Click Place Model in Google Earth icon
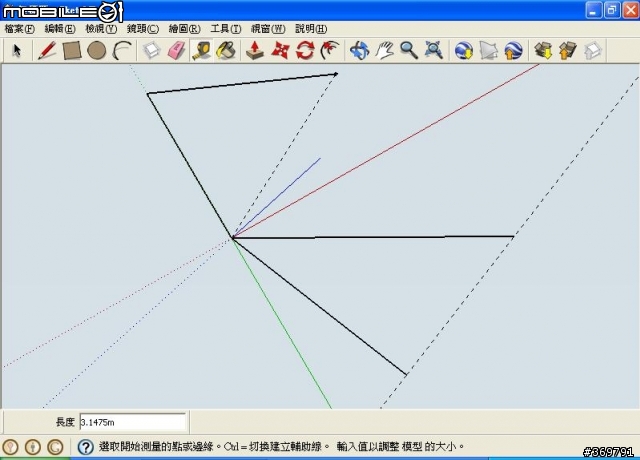Image resolution: width=640 pixels, height=460 pixels. pyautogui.click(x=513, y=51)
